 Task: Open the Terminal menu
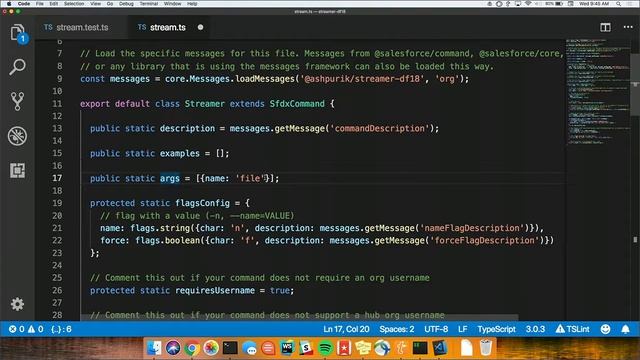point(149,3)
